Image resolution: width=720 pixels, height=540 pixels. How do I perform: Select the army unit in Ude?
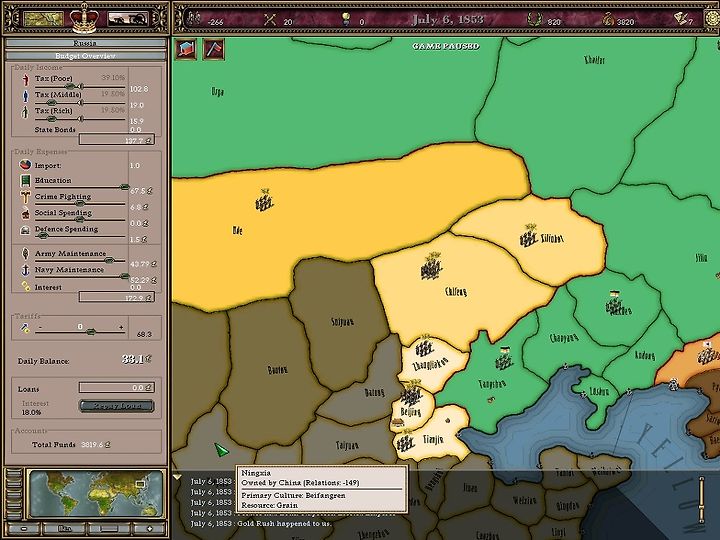[264, 200]
